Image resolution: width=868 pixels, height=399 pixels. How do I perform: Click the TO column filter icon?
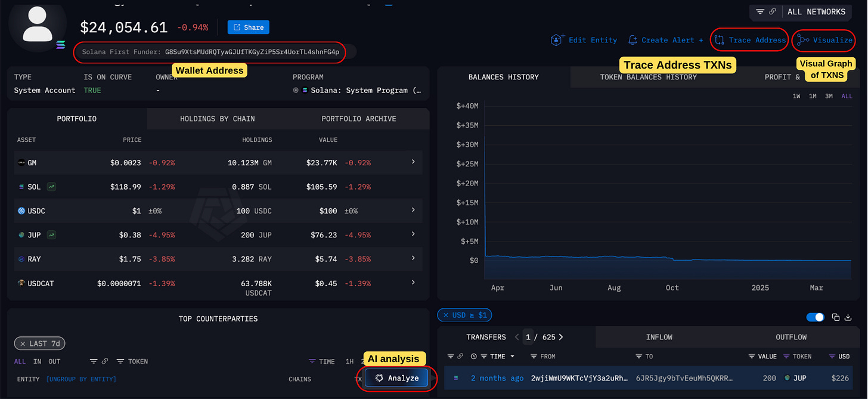[x=640, y=356]
